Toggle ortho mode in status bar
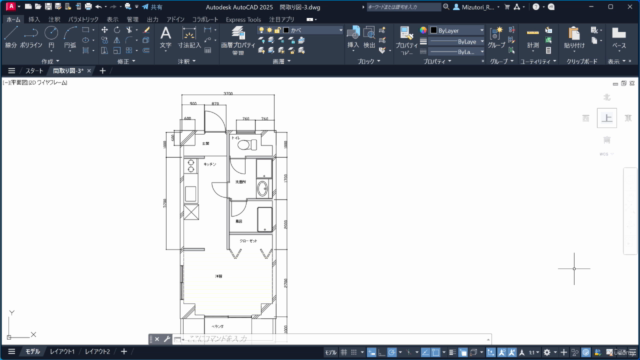 [382, 352]
